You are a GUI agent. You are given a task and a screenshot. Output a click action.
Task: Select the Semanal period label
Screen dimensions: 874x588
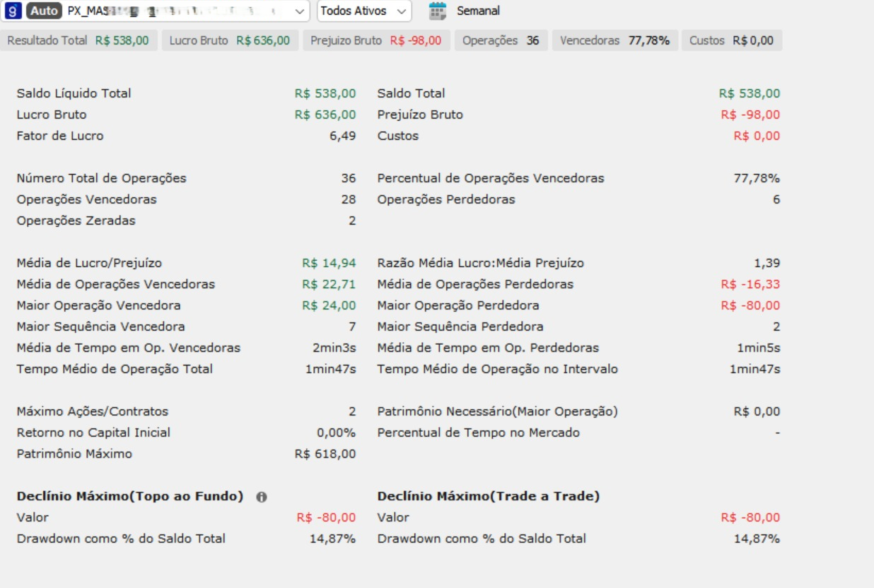tap(478, 11)
